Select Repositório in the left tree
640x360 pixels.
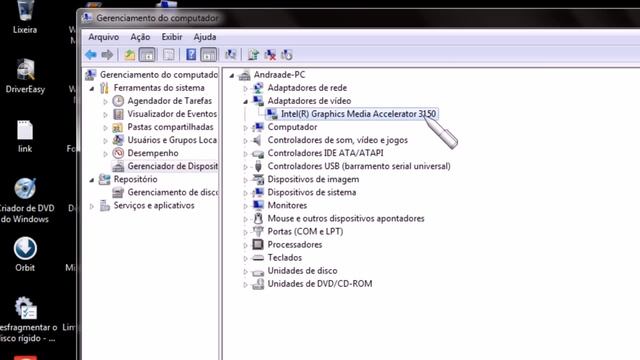click(135, 179)
